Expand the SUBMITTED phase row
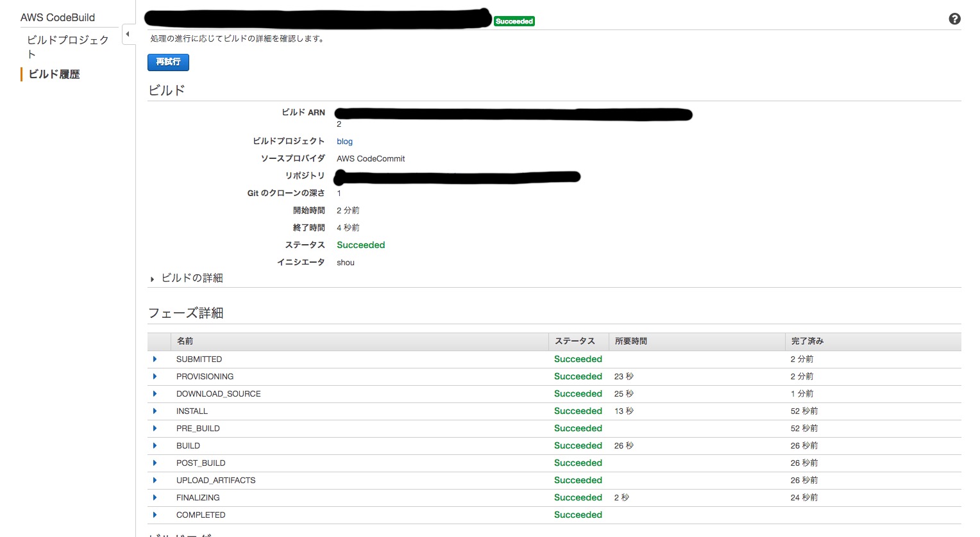The height and width of the screenshot is (537, 980). (155, 359)
